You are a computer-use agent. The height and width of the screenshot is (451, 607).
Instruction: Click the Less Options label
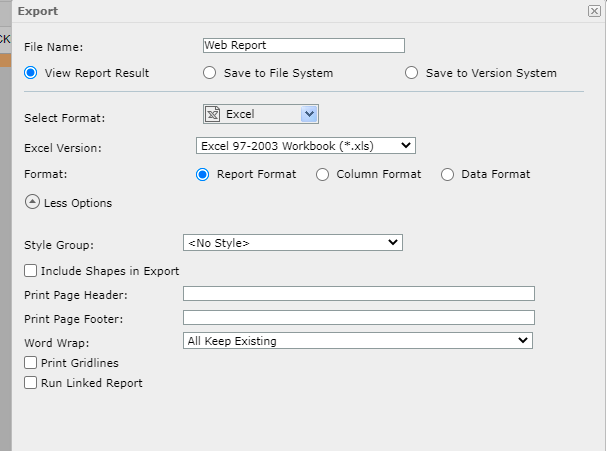[78, 203]
